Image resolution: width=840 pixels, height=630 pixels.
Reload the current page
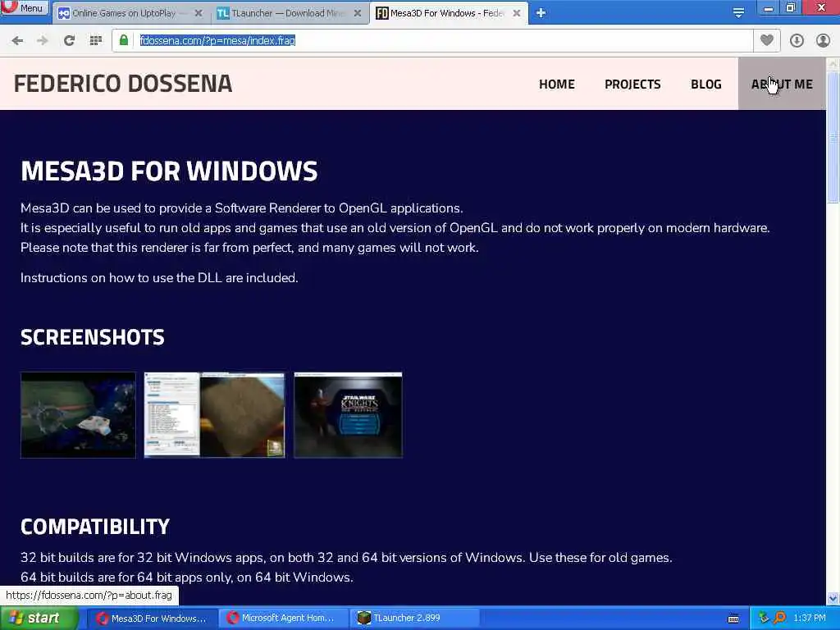point(69,41)
